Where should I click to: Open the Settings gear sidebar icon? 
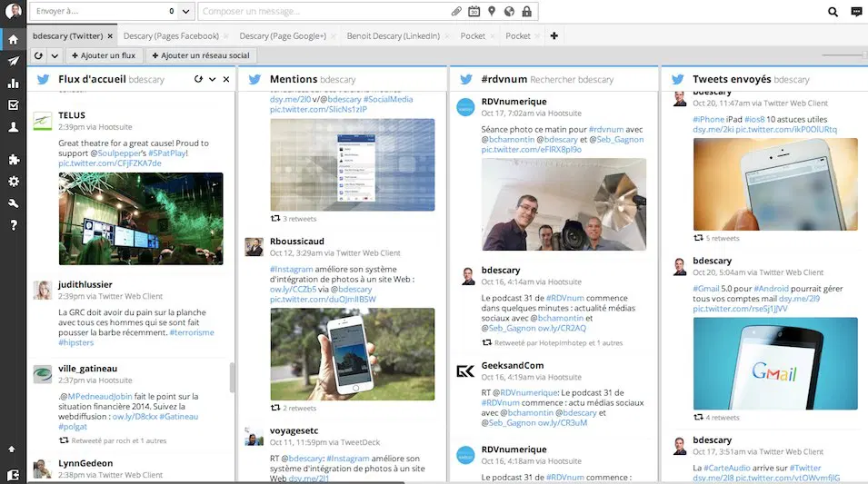[14, 182]
